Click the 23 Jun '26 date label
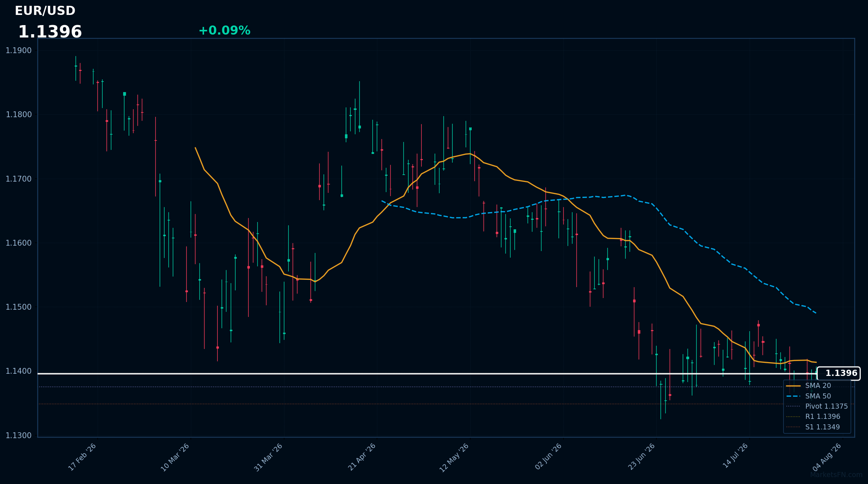 click(642, 456)
